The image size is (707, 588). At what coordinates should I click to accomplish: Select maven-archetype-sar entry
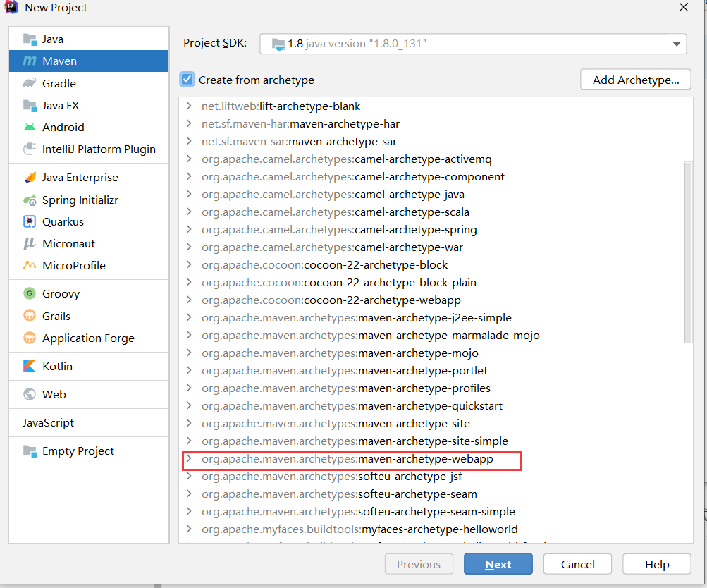click(299, 142)
